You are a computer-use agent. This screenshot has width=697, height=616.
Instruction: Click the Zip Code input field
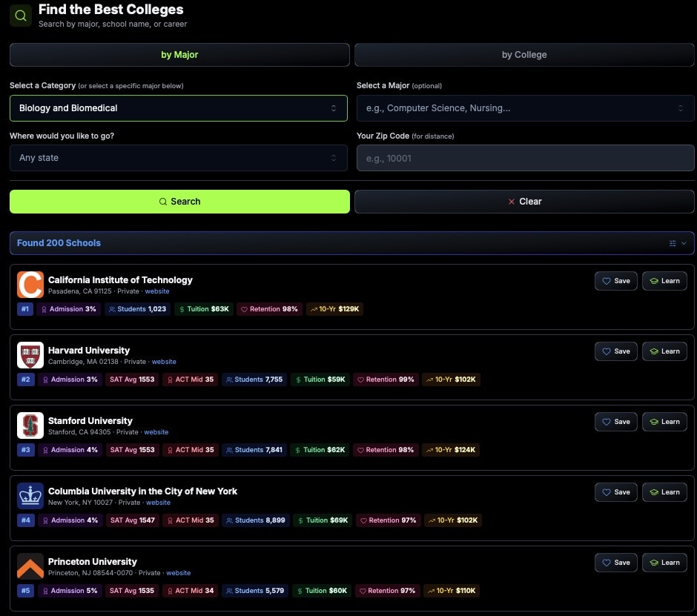click(x=525, y=157)
